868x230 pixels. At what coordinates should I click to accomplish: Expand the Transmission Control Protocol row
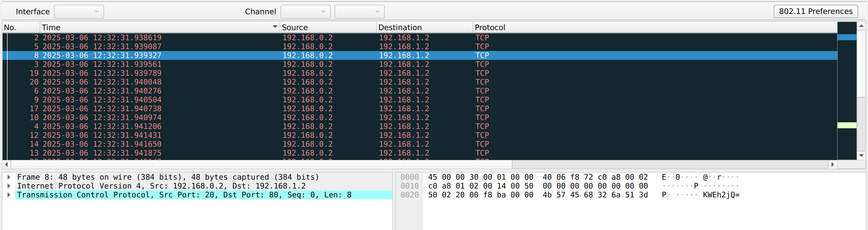(9, 195)
